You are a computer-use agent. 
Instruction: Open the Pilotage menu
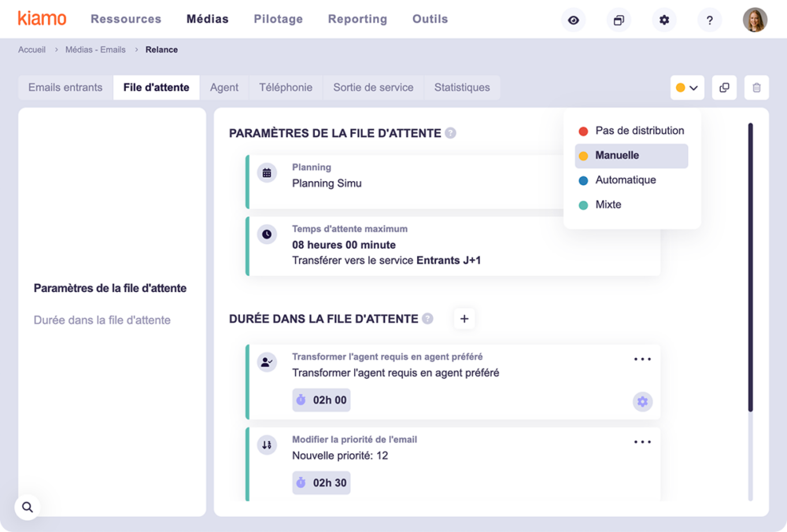click(x=278, y=19)
